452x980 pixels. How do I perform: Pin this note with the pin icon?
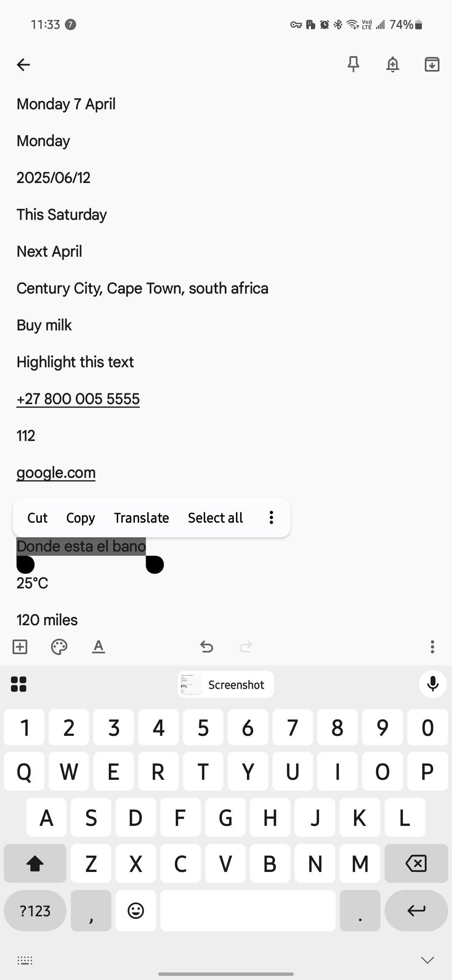[353, 64]
